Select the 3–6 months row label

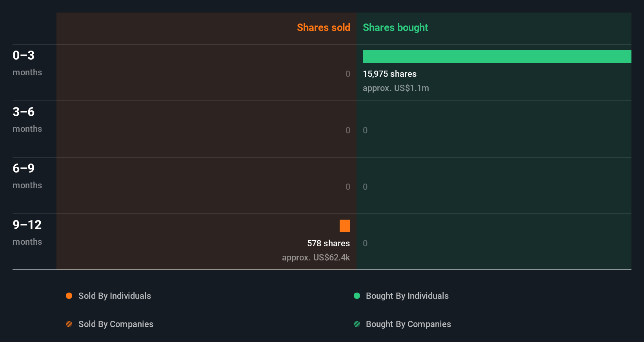(27, 119)
